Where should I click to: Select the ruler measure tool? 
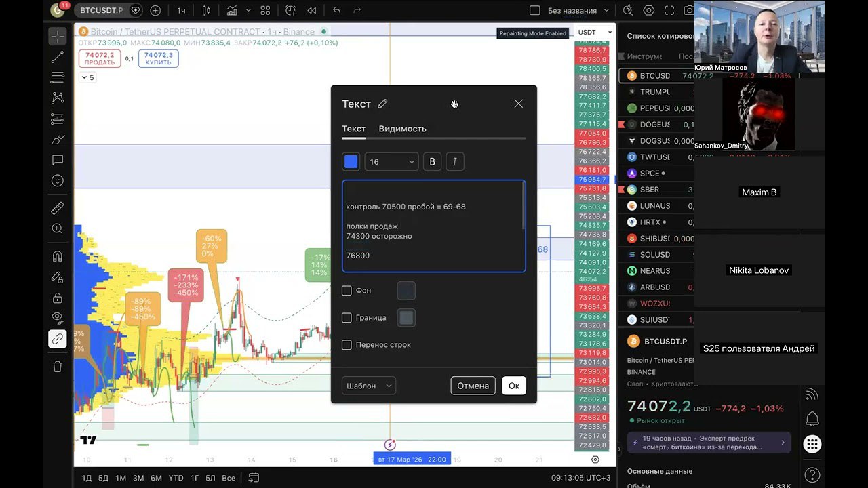point(58,208)
